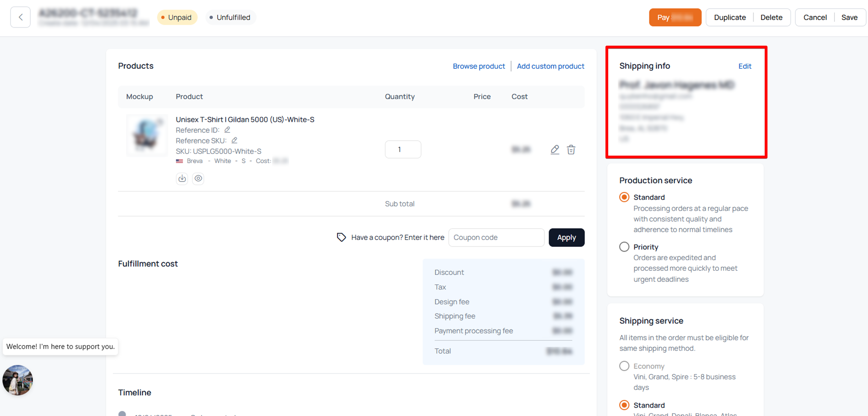The width and height of the screenshot is (868, 416).
Task: Open the support chat avatar
Action: click(x=17, y=380)
